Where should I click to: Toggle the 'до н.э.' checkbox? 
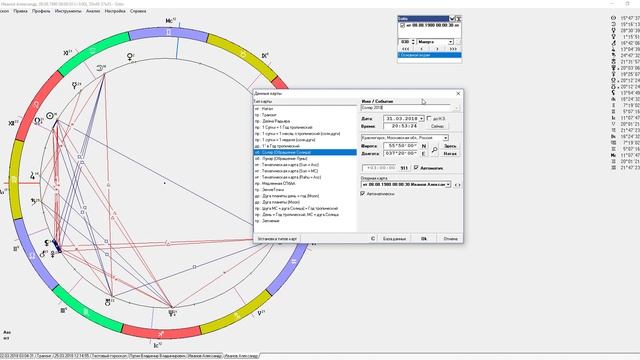(429, 118)
